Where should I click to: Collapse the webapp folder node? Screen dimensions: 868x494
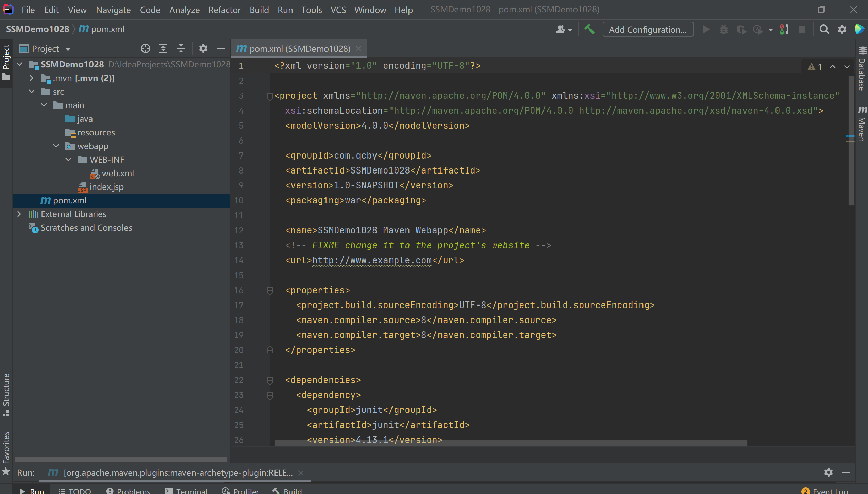56,146
